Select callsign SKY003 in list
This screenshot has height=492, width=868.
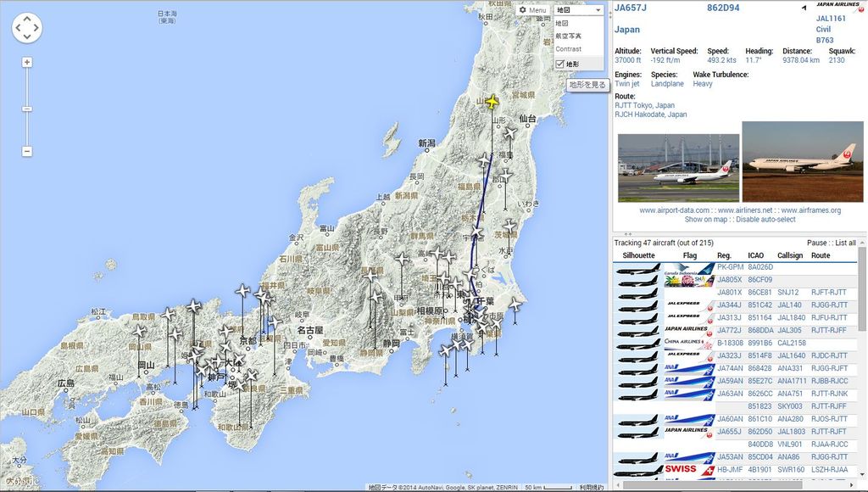(790, 406)
